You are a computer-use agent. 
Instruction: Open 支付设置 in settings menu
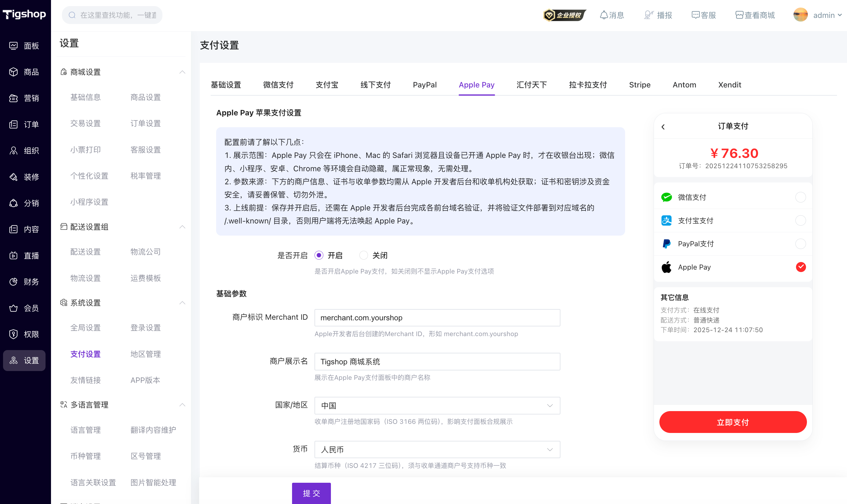pyautogui.click(x=85, y=354)
